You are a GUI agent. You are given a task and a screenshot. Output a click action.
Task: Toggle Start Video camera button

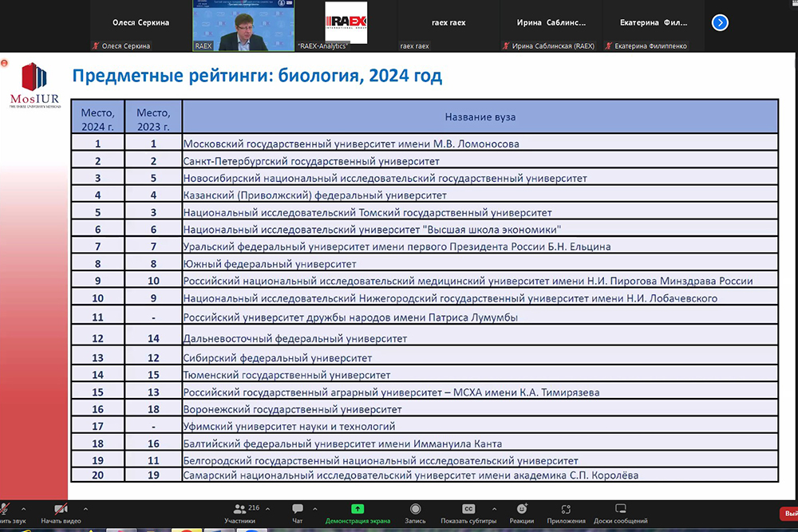click(x=61, y=512)
